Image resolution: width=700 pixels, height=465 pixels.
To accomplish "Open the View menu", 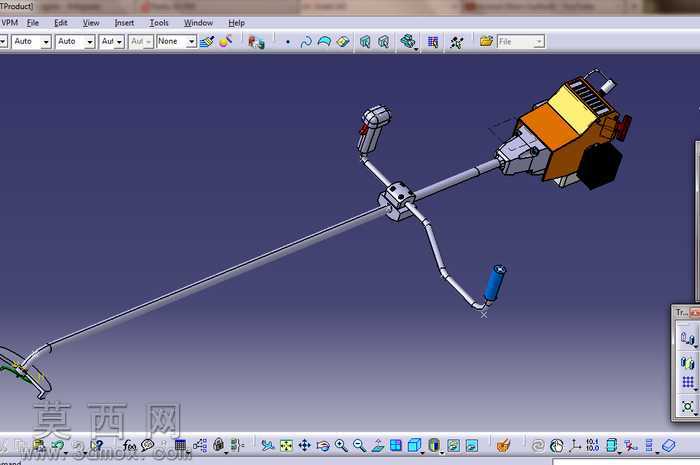I will tap(91, 23).
